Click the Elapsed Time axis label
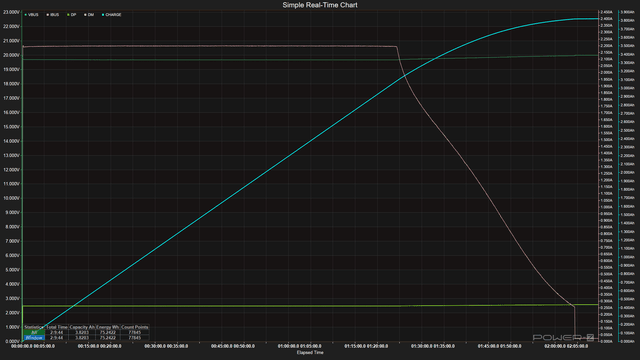This screenshot has width=640, height=360. (x=310, y=353)
